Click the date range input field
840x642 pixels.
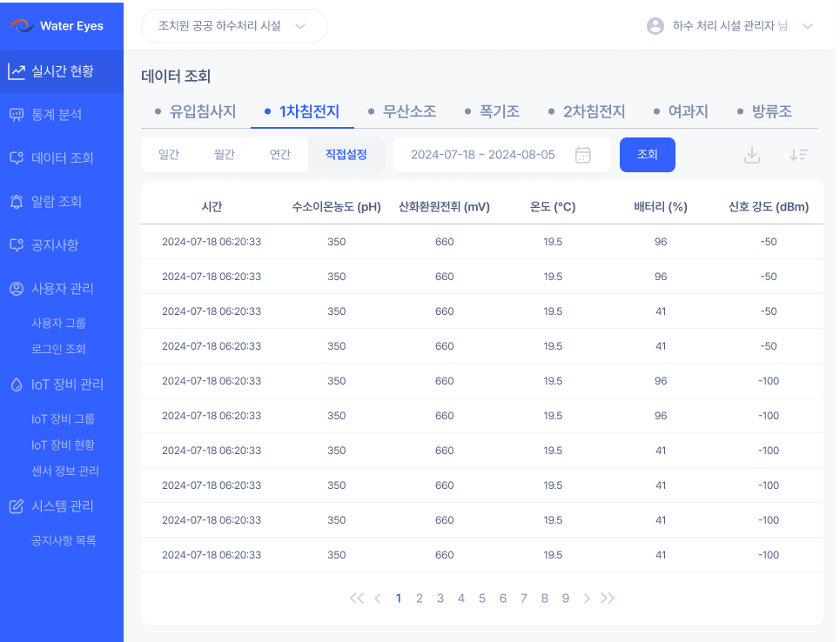pyautogui.click(x=482, y=155)
